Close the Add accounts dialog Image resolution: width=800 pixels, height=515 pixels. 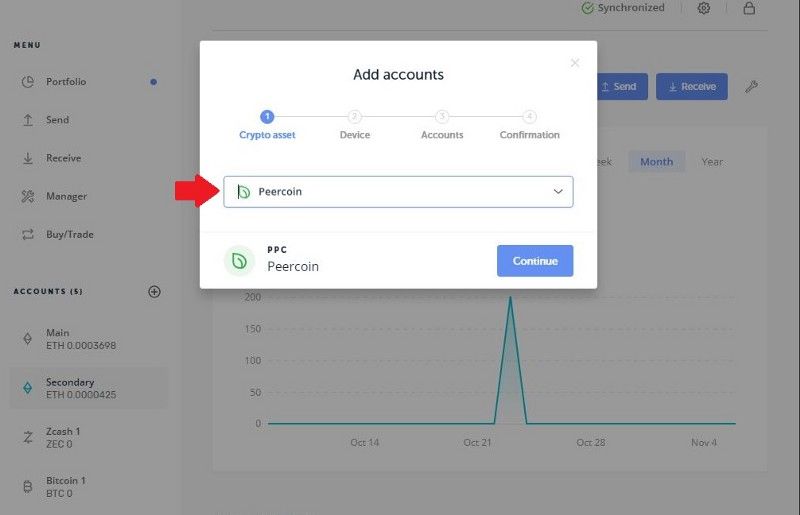click(575, 63)
